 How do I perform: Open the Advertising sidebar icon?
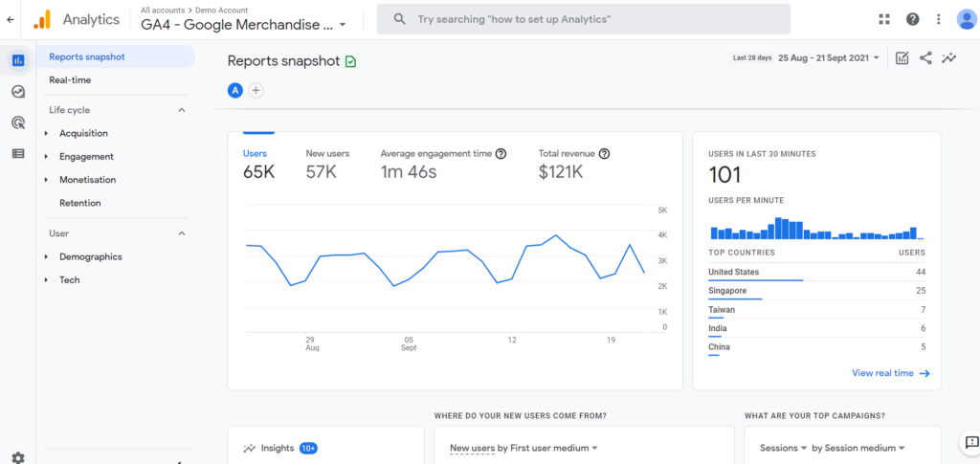click(x=18, y=122)
